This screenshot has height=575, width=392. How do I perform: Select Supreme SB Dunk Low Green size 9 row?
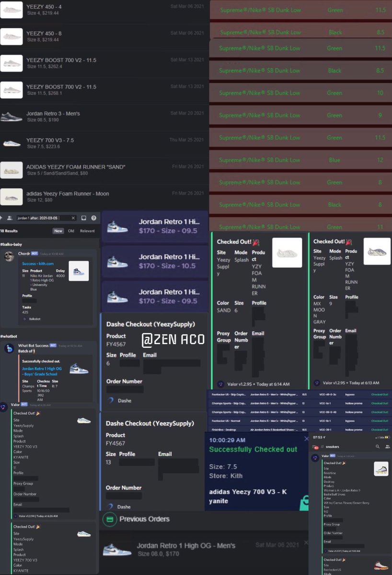point(301,115)
